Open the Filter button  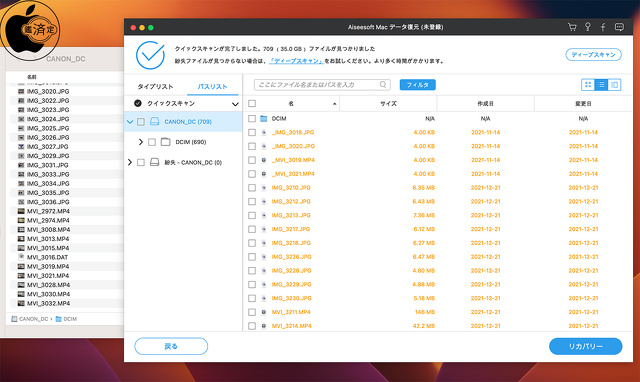[x=418, y=84]
